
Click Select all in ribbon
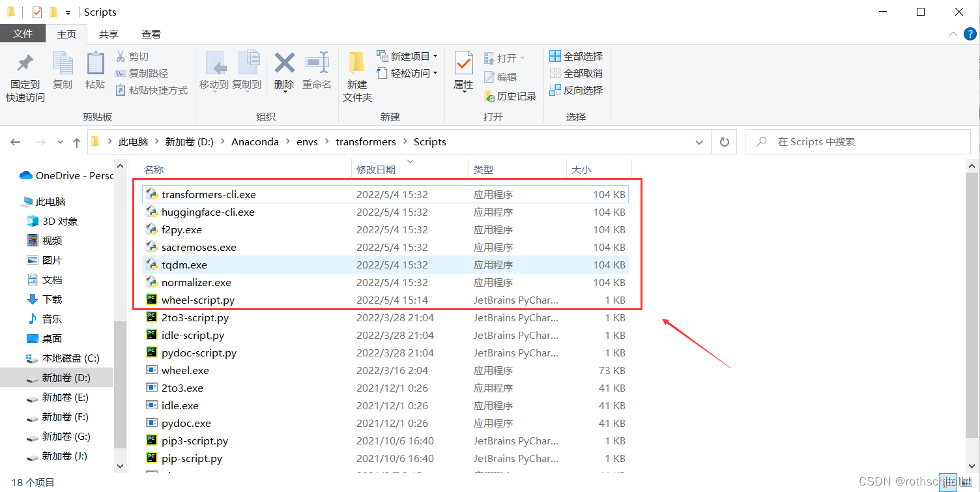tap(576, 57)
